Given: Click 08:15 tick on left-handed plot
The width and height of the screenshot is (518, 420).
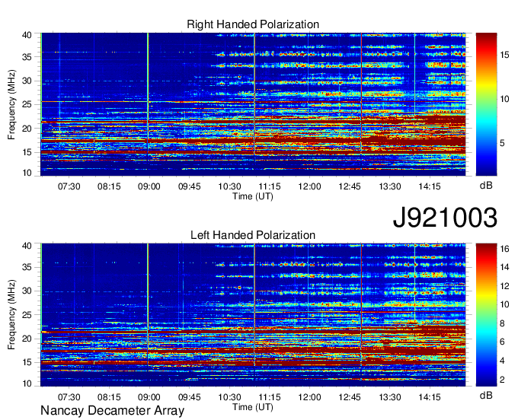Looking at the screenshot, I should point(109,397).
